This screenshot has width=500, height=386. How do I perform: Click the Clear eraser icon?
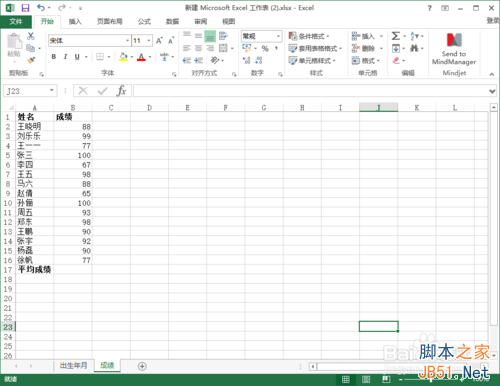pyautogui.click(x=396, y=60)
